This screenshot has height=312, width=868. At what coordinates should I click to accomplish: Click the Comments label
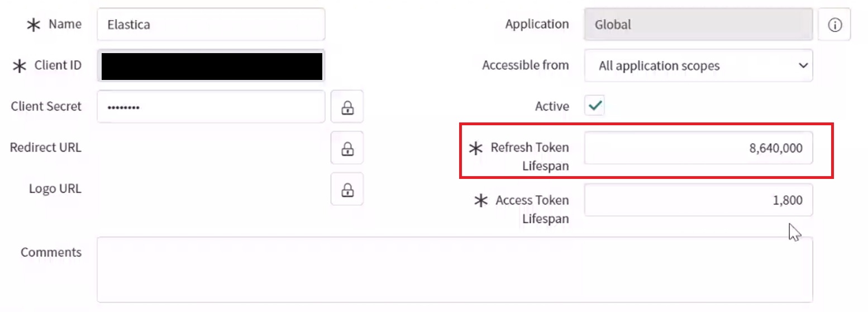point(51,252)
